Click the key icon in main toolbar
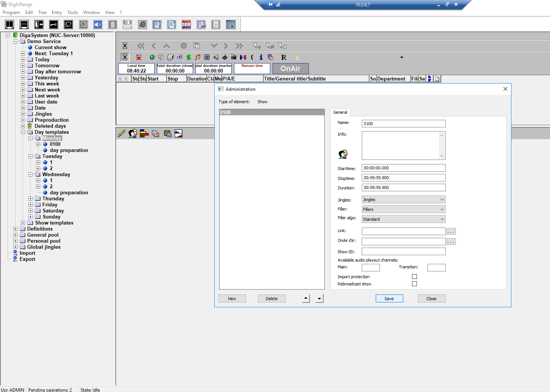The width and height of the screenshot is (550, 392). 54,25
